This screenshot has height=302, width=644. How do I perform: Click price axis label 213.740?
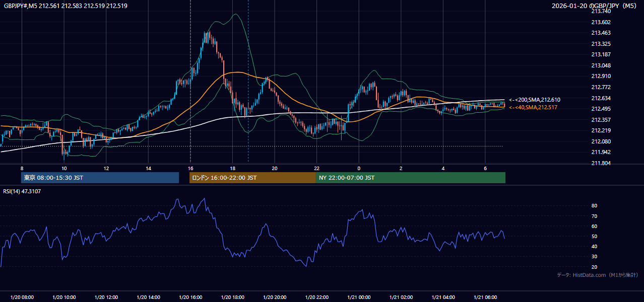click(601, 11)
